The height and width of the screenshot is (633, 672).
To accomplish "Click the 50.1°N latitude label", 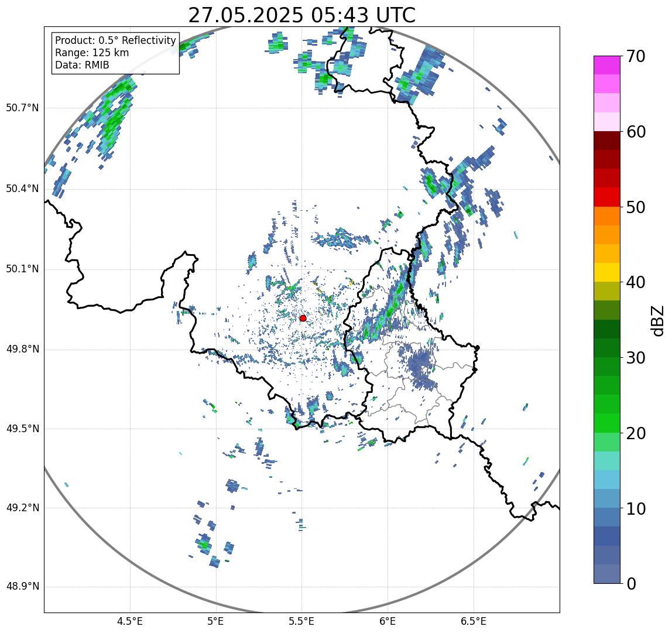I will 22,269.
